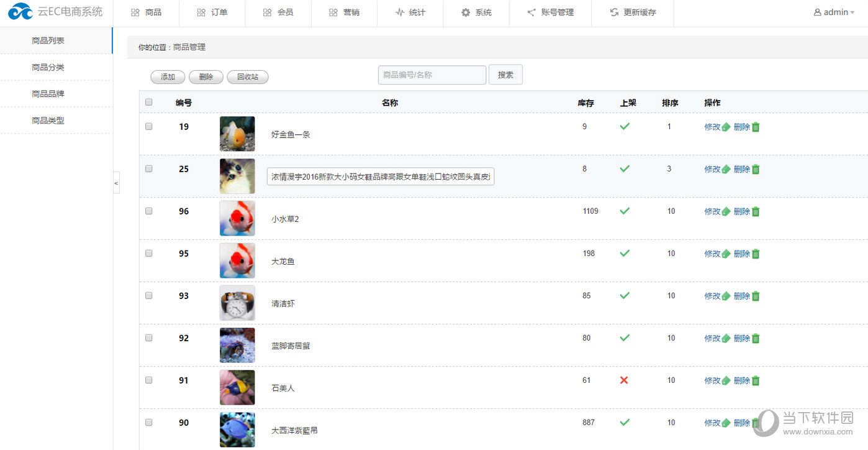Select the checkbox for product 93
Screen dimensions: 868x450
[149, 296]
